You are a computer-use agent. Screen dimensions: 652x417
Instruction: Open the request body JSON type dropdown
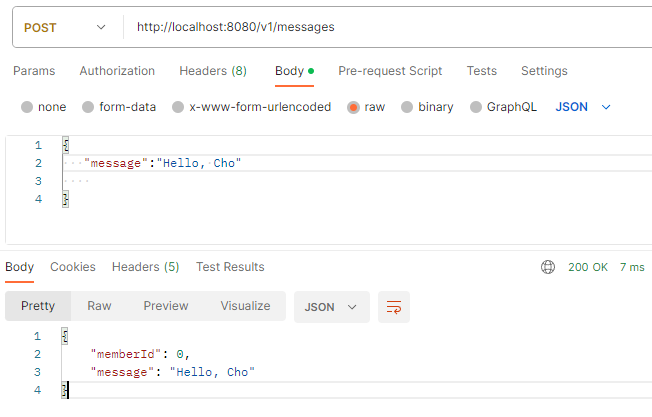tap(583, 107)
